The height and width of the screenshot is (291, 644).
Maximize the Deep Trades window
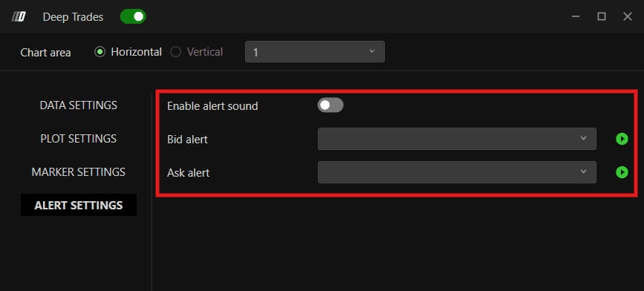602,16
